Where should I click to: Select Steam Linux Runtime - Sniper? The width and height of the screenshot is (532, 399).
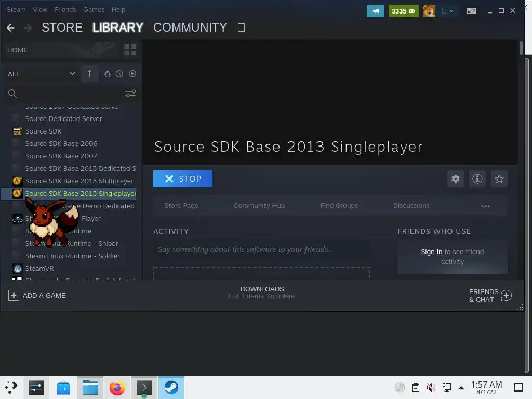pos(72,244)
